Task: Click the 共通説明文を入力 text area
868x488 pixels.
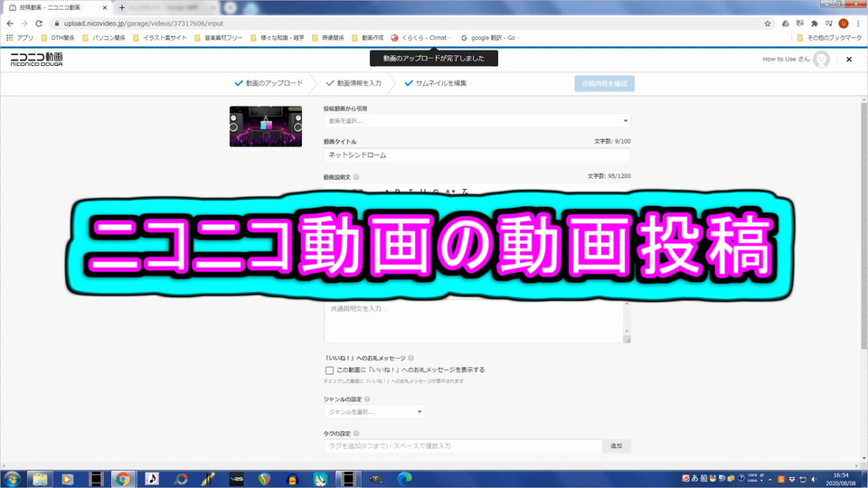Action: point(474,322)
